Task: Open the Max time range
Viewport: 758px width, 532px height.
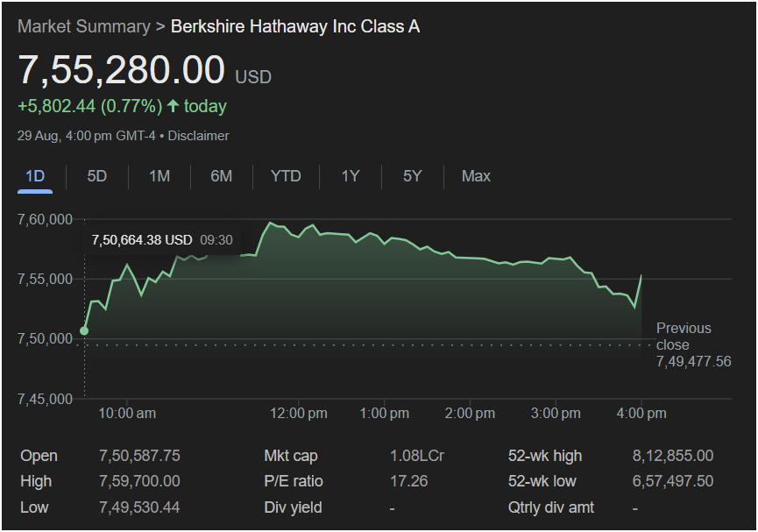Action: [476, 176]
